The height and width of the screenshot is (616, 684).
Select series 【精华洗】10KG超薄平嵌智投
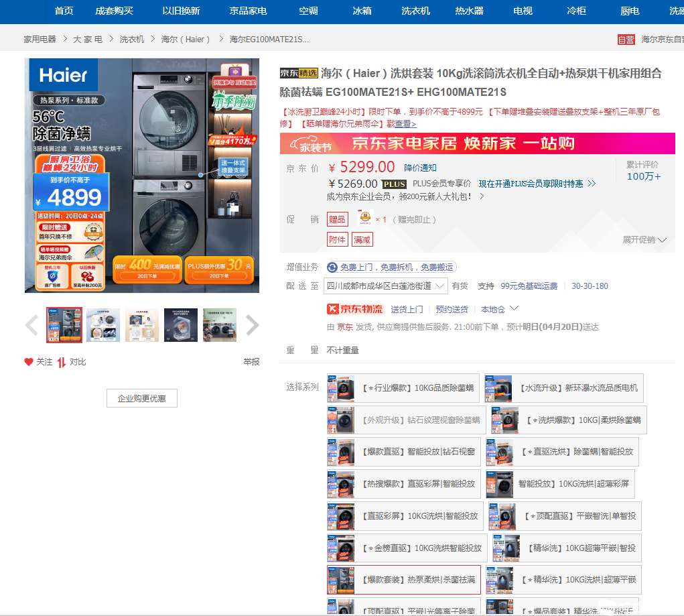point(567,548)
